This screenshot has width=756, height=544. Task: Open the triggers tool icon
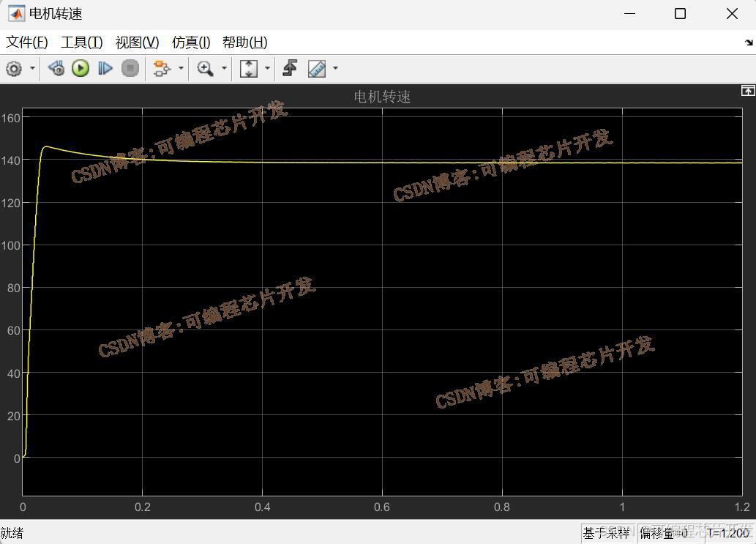pos(290,69)
